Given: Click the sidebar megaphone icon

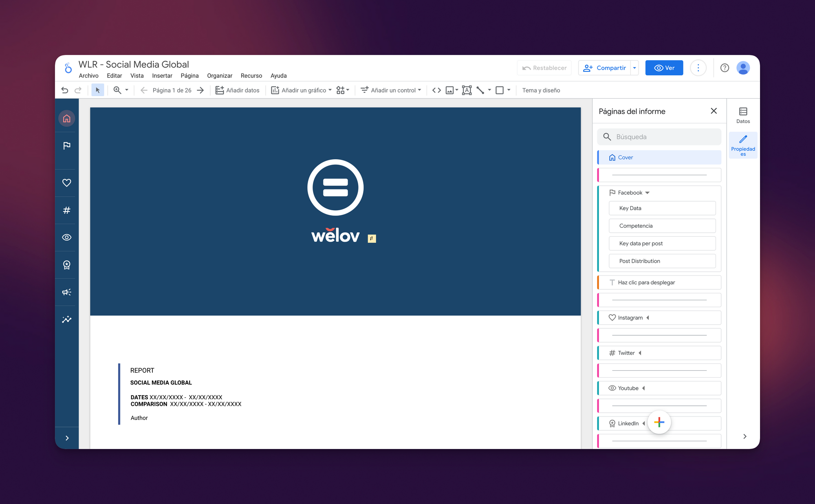Looking at the screenshot, I should (67, 292).
